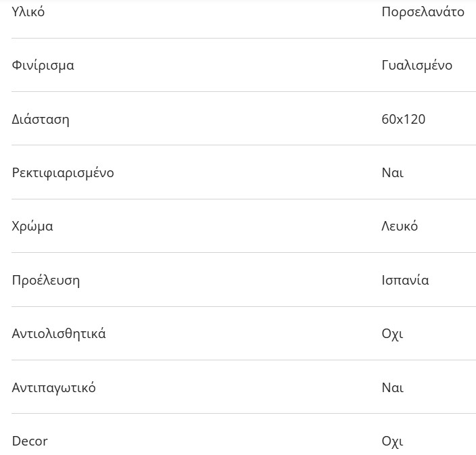The height and width of the screenshot is (455, 476).
Task: Click the Υλικό attribute label
Action: (28, 12)
